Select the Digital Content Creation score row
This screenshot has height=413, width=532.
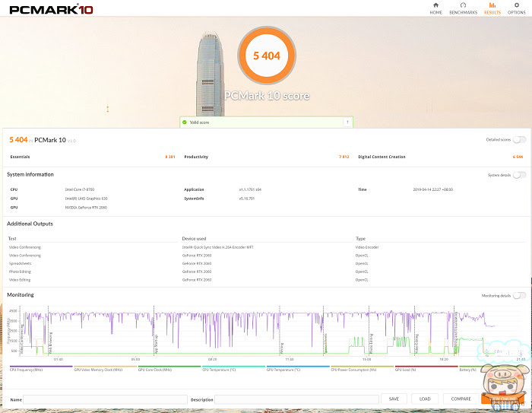tap(440, 157)
